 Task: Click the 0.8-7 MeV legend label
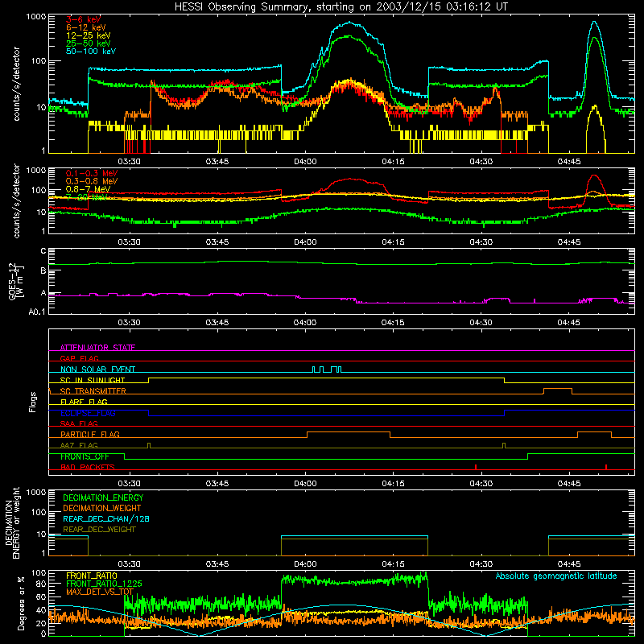tap(88, 189)
